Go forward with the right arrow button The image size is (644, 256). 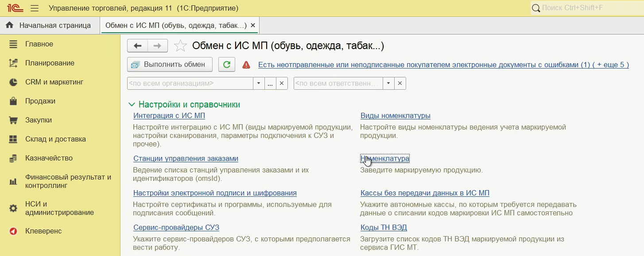[158, 46]
